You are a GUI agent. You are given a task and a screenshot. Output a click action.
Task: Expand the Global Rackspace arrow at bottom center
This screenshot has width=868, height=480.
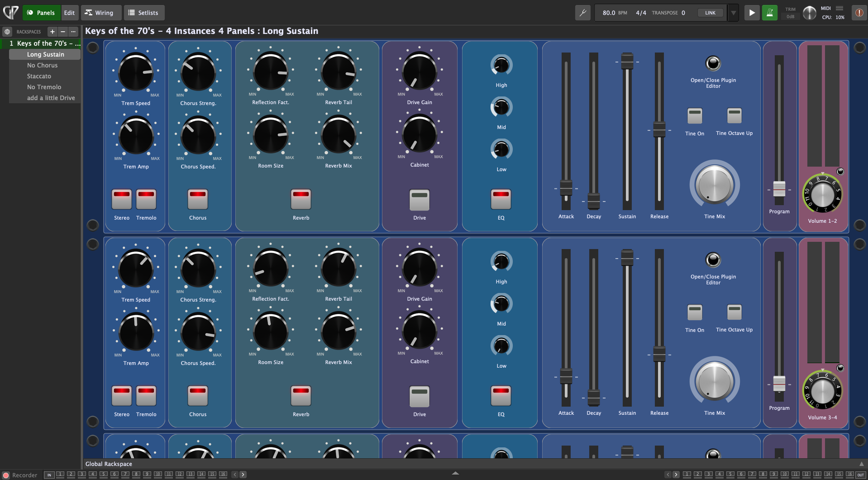(x=455, y=473)
